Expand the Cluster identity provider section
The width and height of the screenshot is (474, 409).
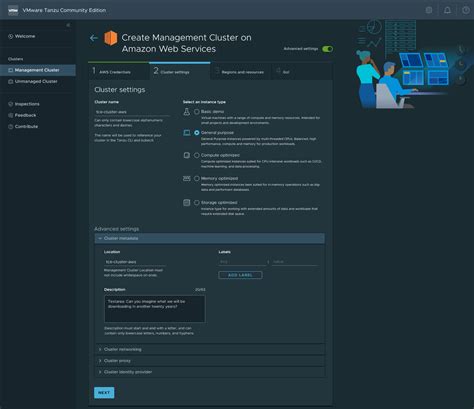pyautogui.click(x=210, y=372)
